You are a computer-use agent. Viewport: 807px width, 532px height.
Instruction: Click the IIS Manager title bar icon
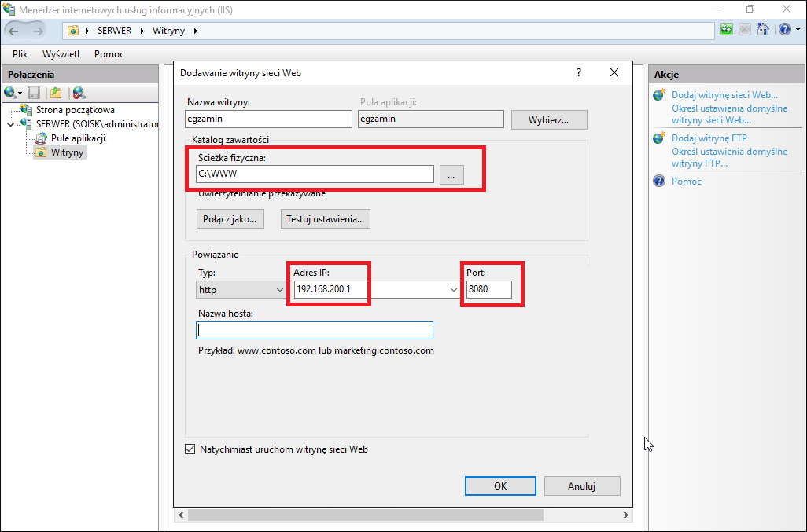tap(9, 9)
